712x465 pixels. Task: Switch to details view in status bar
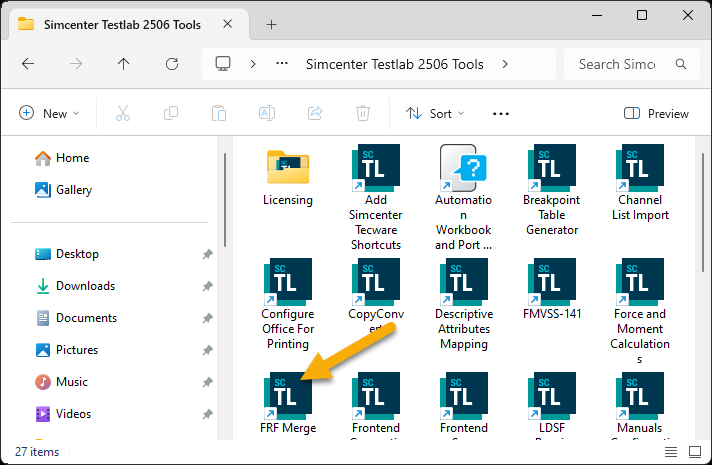tap(670, 452)
